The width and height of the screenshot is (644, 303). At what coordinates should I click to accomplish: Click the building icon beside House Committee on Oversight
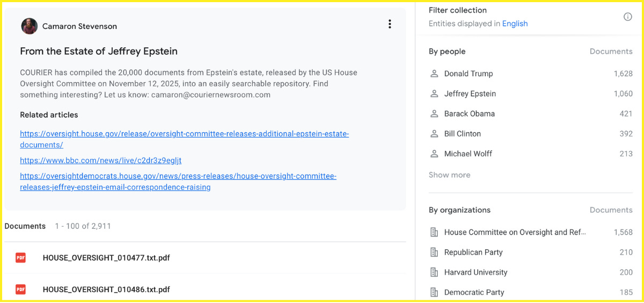(434, 232)
